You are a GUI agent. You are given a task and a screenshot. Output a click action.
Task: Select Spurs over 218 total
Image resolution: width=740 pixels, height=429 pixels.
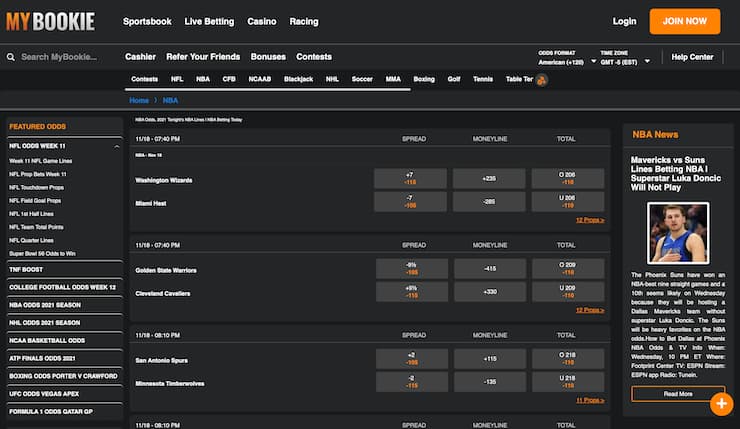(567, 357)
